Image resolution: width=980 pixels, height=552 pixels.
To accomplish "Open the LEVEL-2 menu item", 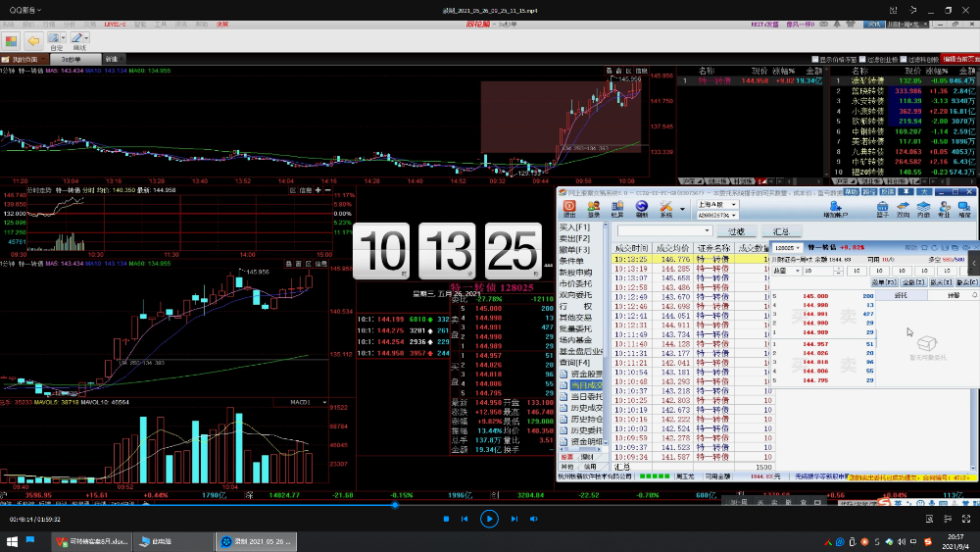I will click(115, 25).
